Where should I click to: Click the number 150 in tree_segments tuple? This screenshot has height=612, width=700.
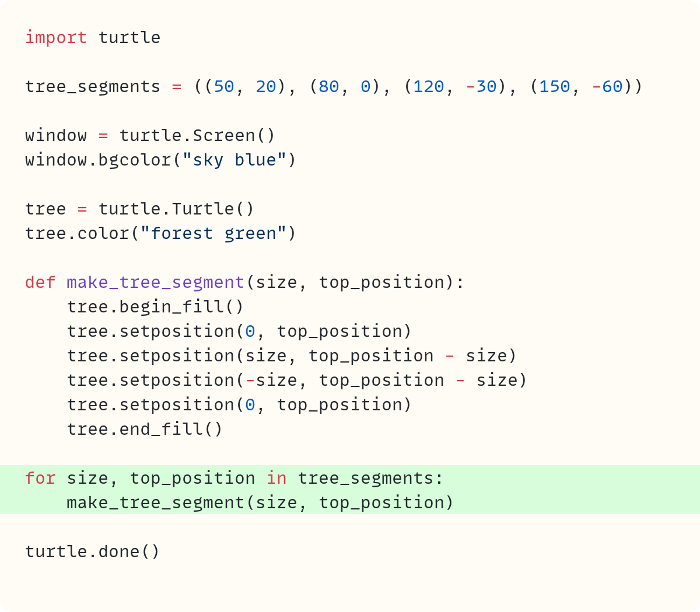(555, 86)
